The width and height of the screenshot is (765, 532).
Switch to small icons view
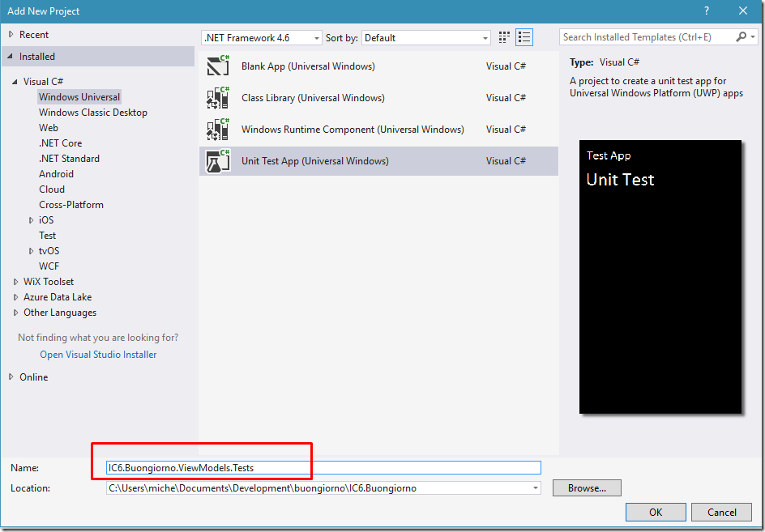click(x=505, y=37)
